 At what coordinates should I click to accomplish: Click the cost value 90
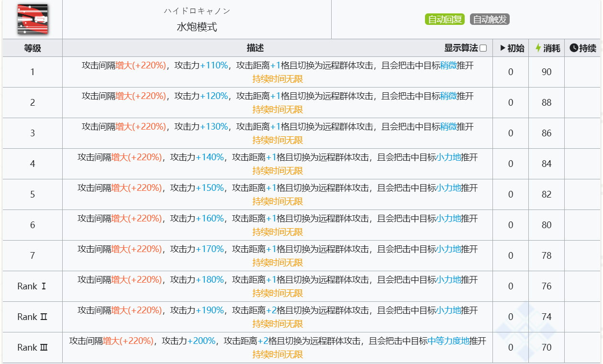547,72
